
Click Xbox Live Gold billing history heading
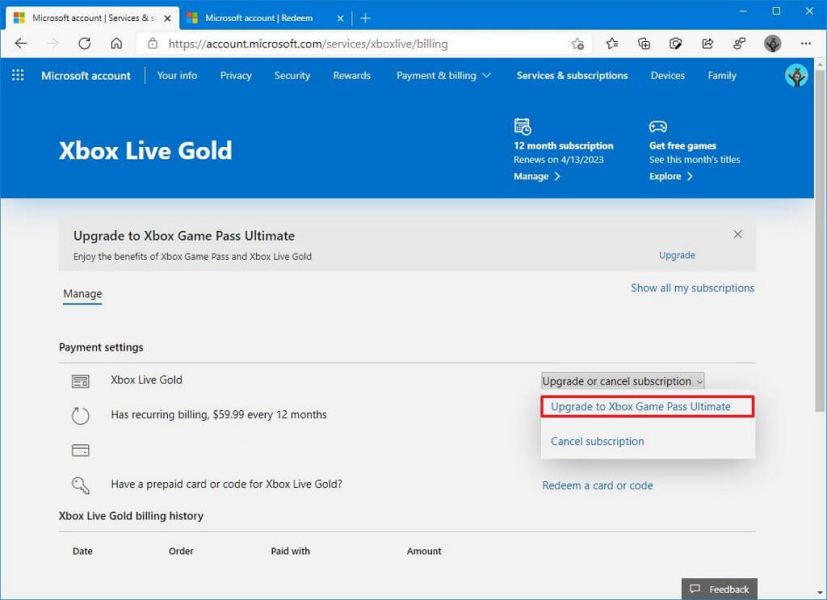(131, 516)
